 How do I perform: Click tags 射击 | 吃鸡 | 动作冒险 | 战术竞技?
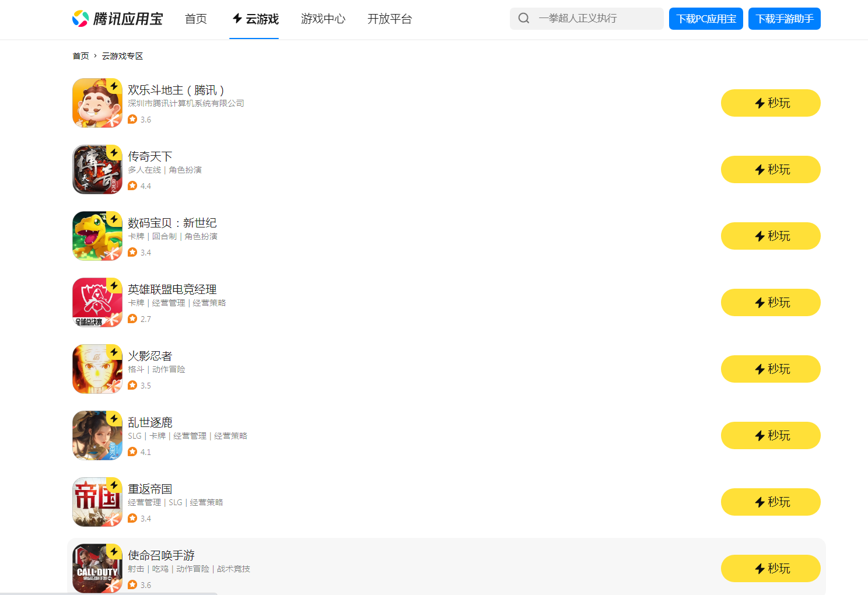click(x=189, y=569)
